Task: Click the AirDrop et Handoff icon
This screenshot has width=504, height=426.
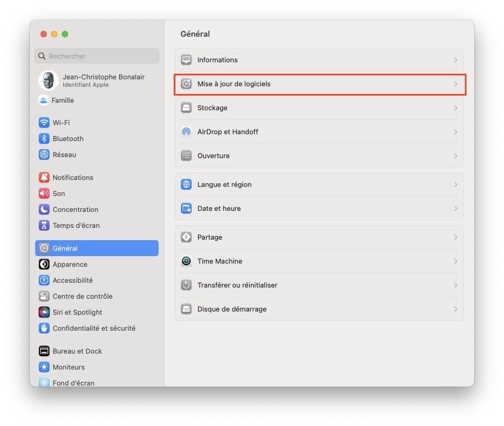Action: (186, 132)
